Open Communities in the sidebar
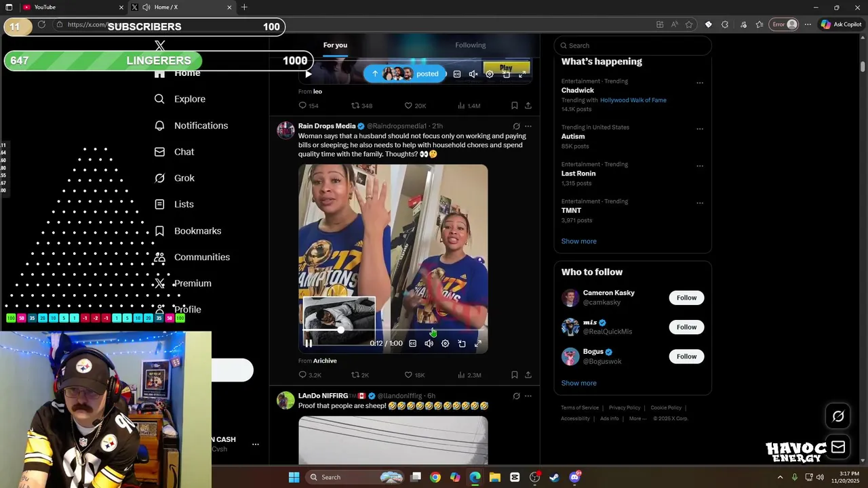868x488 pixels. [x=192, y=257]
